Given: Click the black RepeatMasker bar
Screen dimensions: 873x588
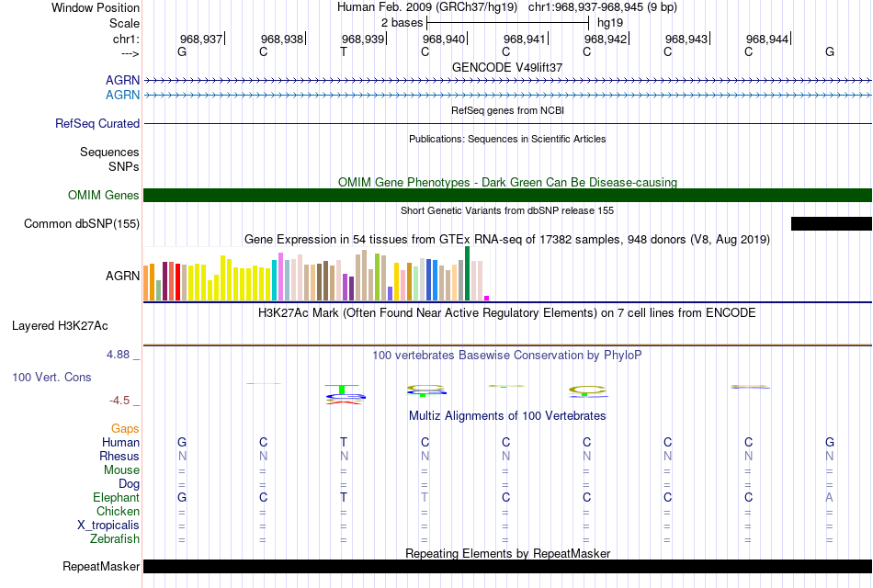Looking at the screenshot, I should (507, 566).
